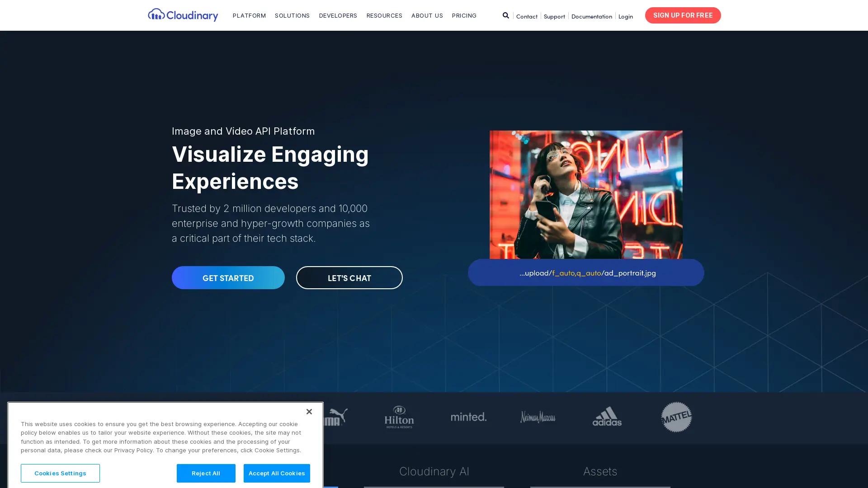Click the Cloudinary logo

click(183, 15)
